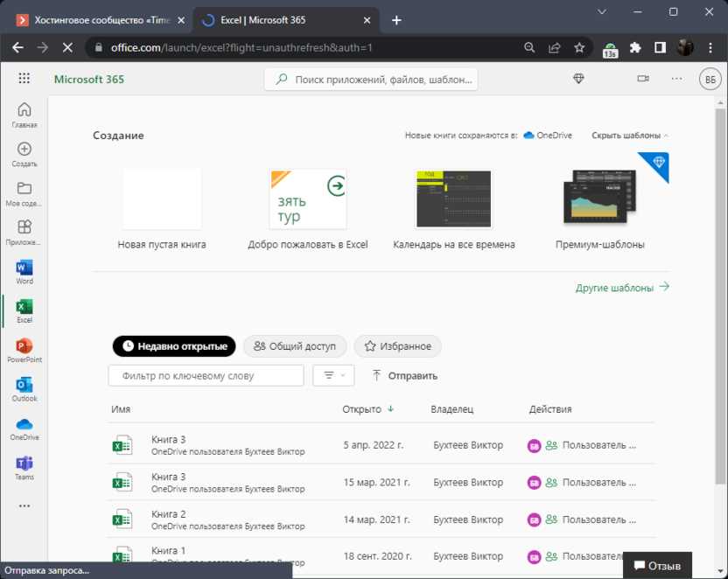This screenshot has width=728, height=579.
Task: Click the Владелец column header
Action: [452, 409]
